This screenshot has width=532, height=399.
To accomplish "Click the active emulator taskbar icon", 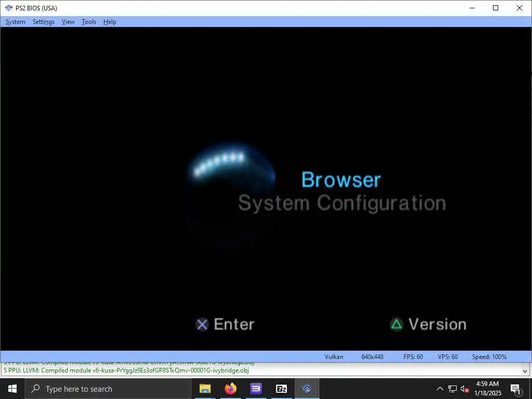I will pos(307,389).
